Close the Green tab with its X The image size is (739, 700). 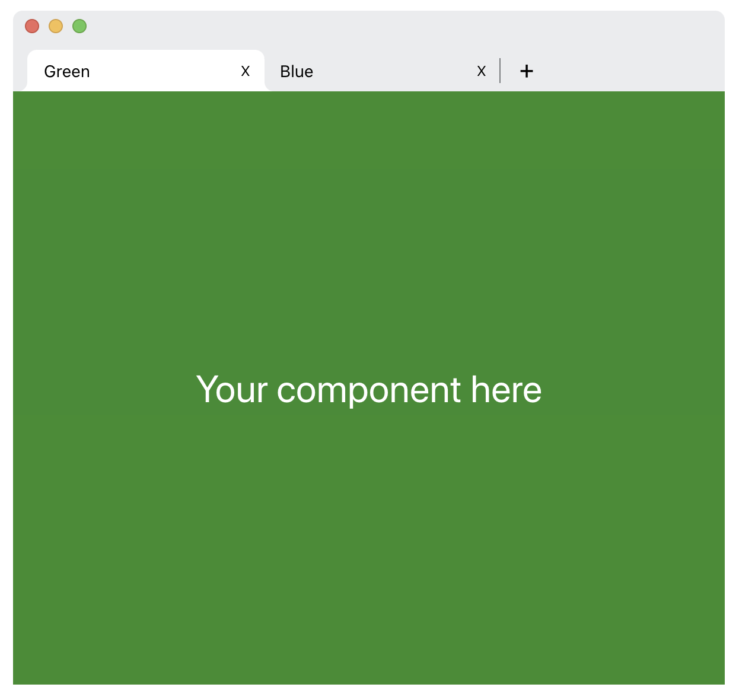click(246, 71)
